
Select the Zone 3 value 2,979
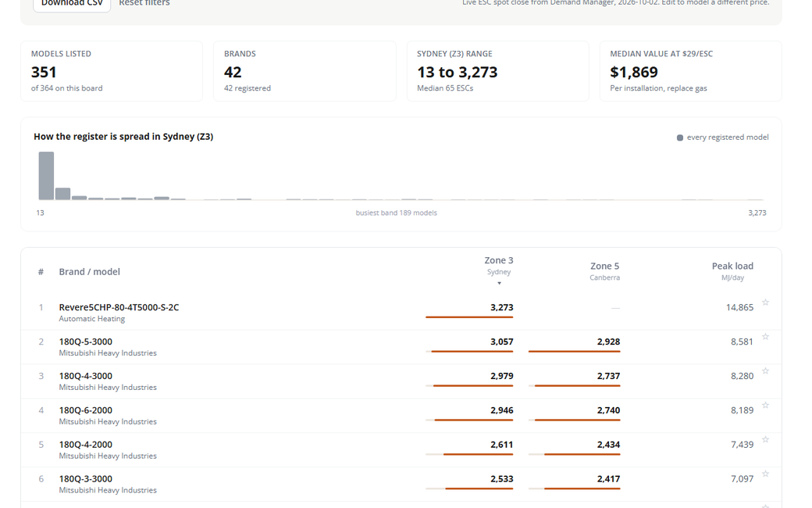pyautogui.click(x=502, y=376)
